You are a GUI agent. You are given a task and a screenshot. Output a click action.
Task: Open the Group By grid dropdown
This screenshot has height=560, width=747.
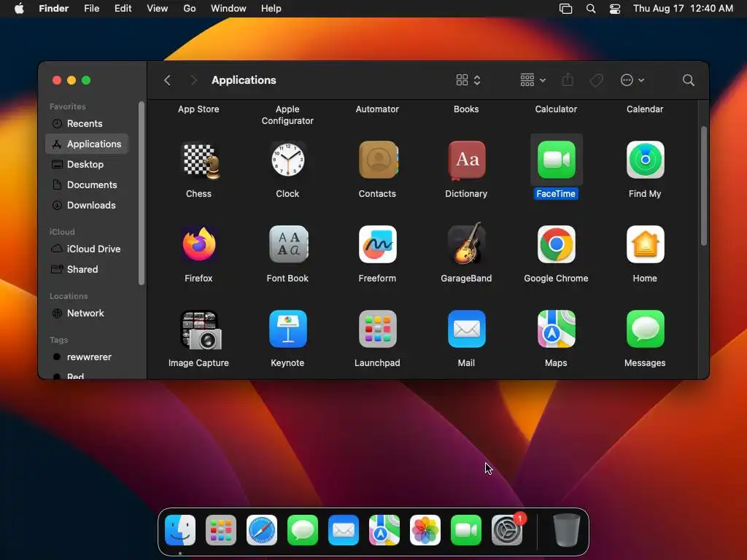(533, 80)
